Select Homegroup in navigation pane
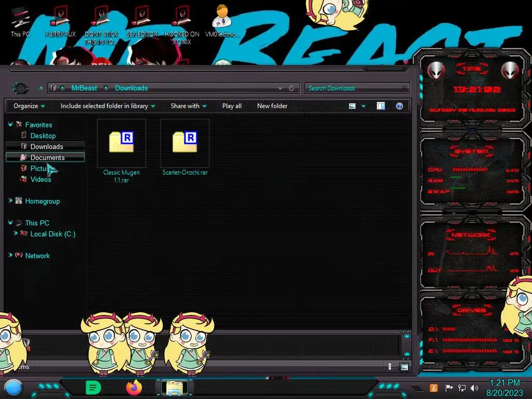The image size is (532, 399). 43,201
